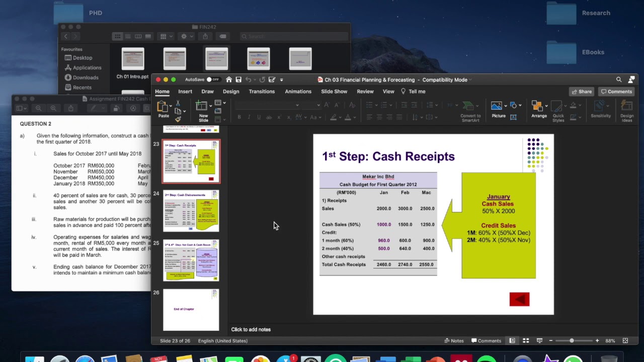Expand the New Slide dropdown arrow
The width and height of the screenshot is (644, 362).
[210, 106]
